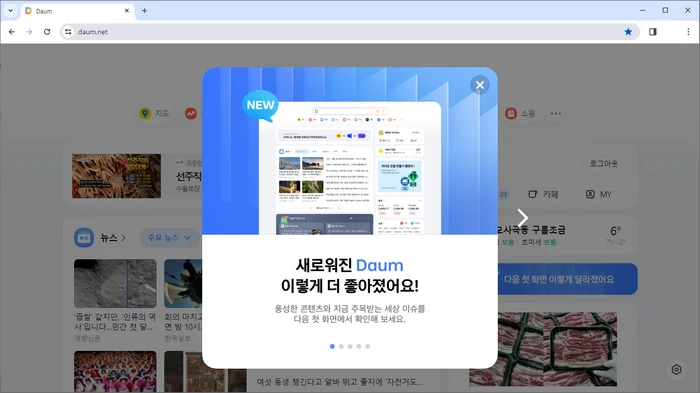Open the crowd in pink news thumbnail
700x393 pixels.
pos(115,372)
